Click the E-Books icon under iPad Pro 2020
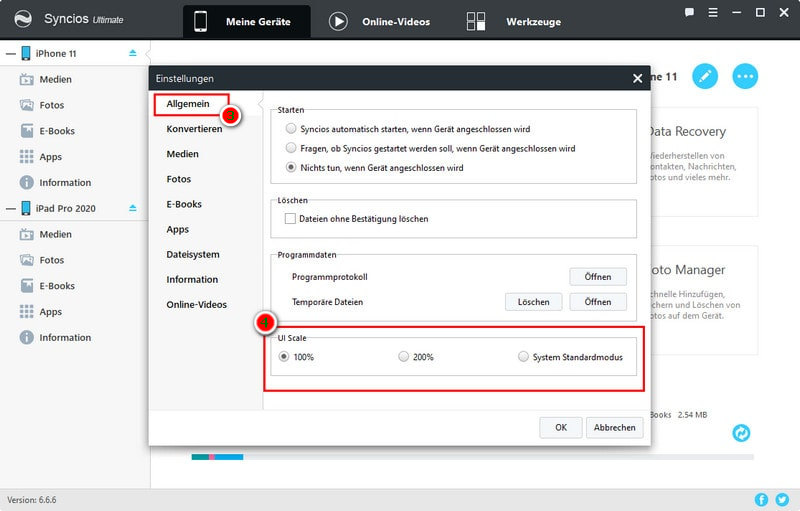Image resolution: width=800 pixels, height=511 pixels. [x=27, y=286]
